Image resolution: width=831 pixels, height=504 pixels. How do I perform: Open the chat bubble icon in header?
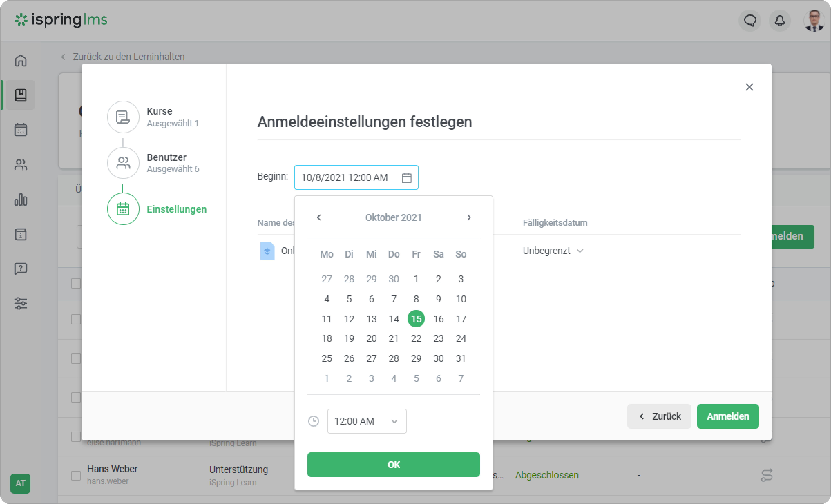point(750,21)
